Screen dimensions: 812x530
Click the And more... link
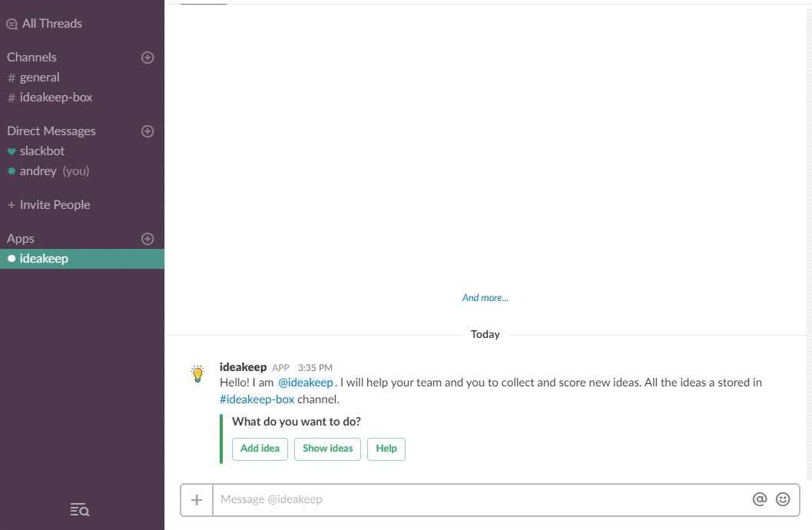(486, 297)
